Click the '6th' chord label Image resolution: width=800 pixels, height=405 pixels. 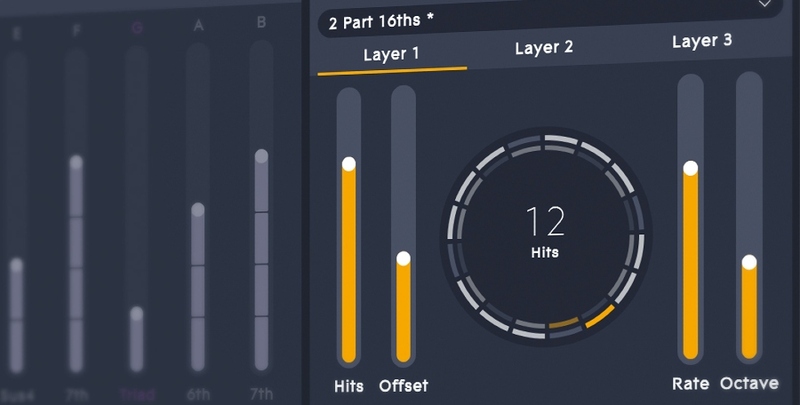[198, 394]
